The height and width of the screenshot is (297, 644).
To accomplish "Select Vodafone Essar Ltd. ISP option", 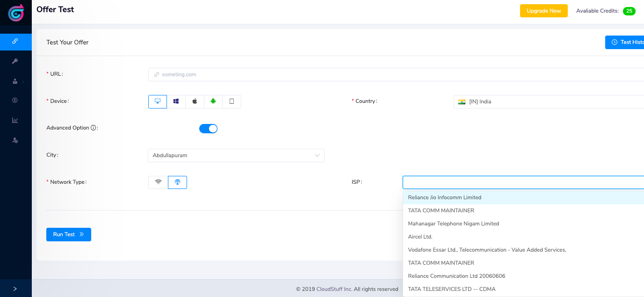I will (523, 250).
